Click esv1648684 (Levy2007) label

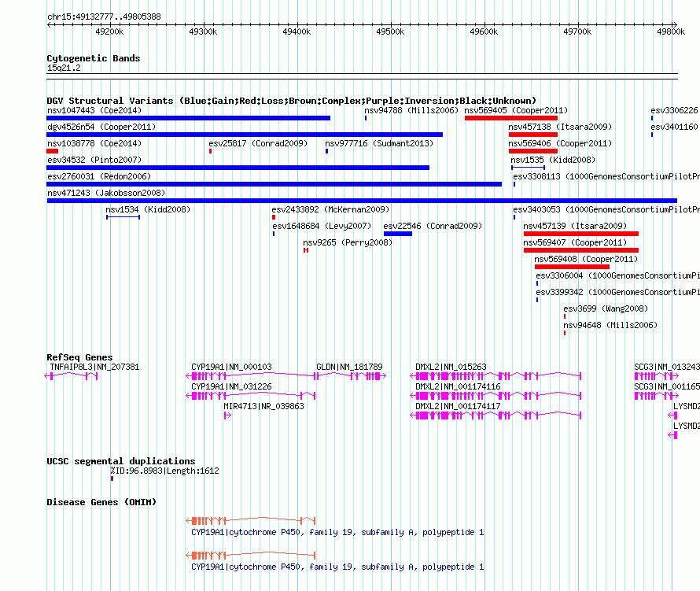[x=322, y=226]
